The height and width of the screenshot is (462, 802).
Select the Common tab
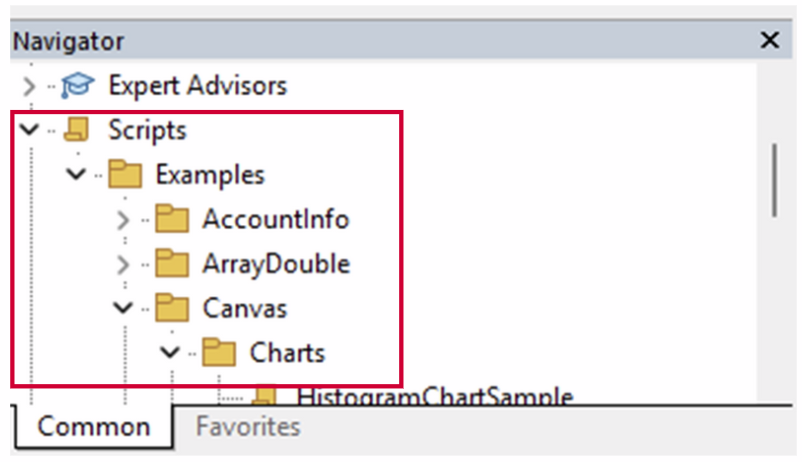[x=93, y=427]
